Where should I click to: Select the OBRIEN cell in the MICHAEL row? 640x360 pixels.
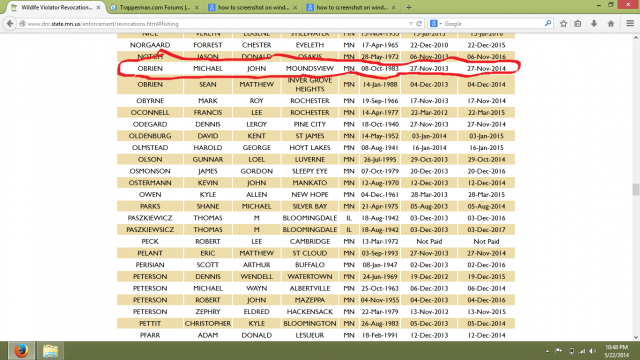tap(150, 68)
